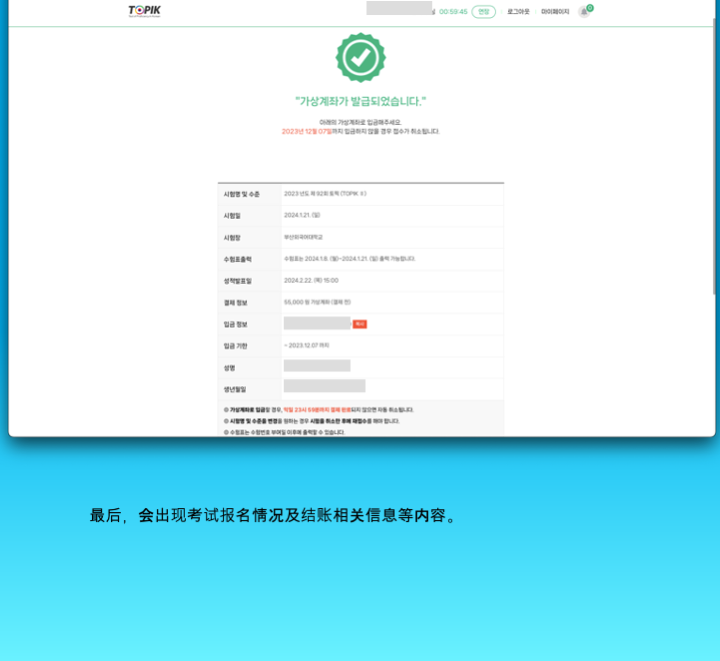Click the red 익일 23시 59분 notice text
720x661 pixels.
point(317,410)
